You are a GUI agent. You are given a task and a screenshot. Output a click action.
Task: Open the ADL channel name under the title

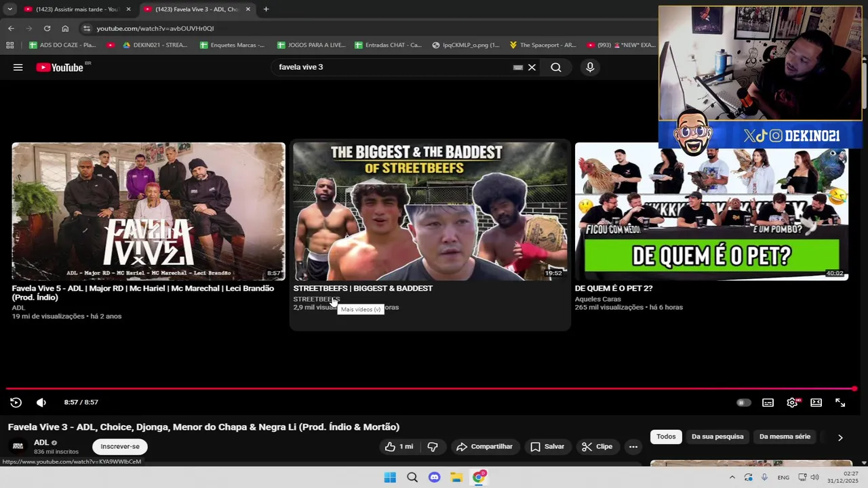coord(41,443)
